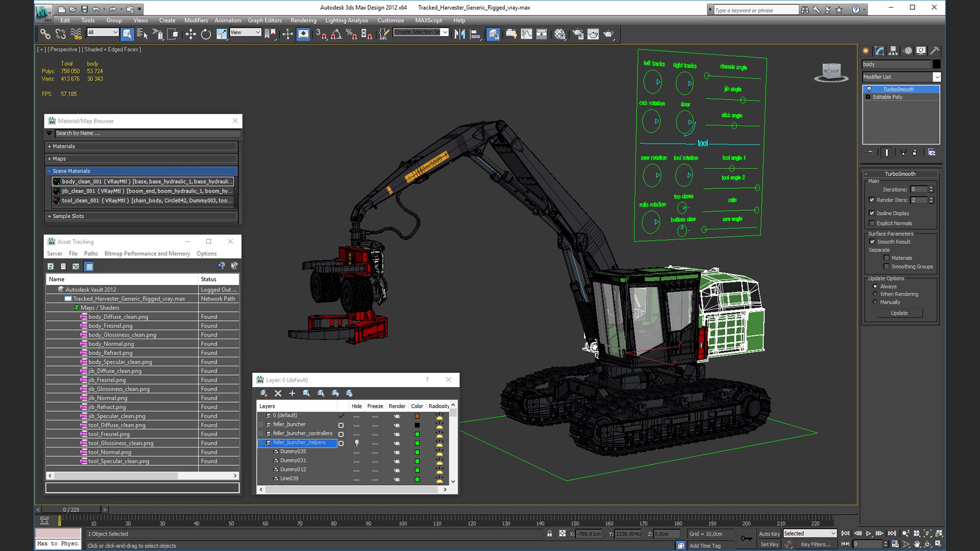This screenshot has height=551, width=980.
Task: Open the Modifiers menu
Action: tap(196, 20)
